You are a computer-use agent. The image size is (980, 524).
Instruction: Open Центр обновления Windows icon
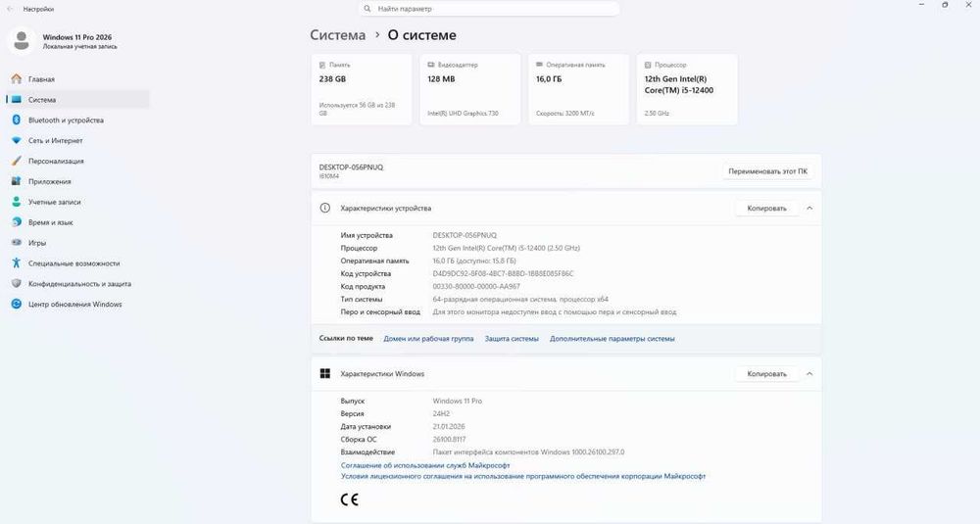point(17,305)
